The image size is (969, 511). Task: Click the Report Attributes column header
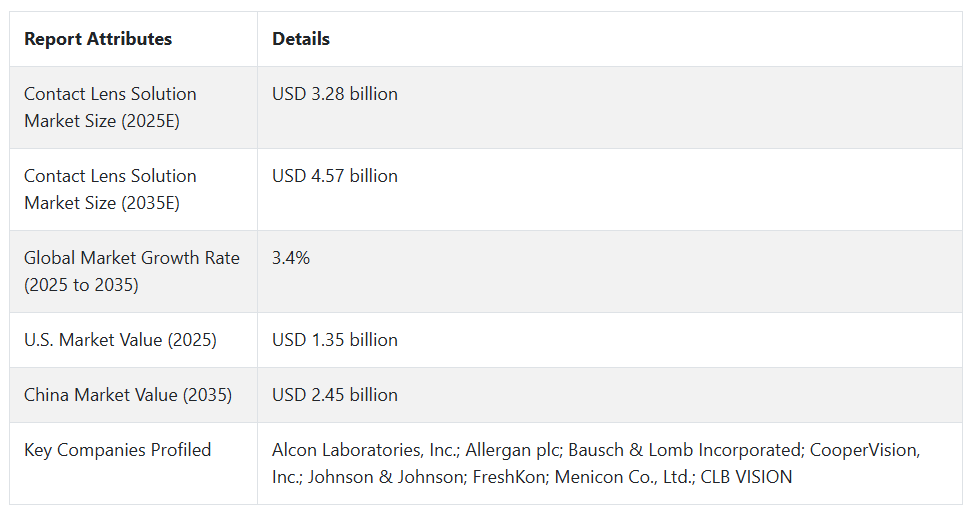tap(98, 39)
